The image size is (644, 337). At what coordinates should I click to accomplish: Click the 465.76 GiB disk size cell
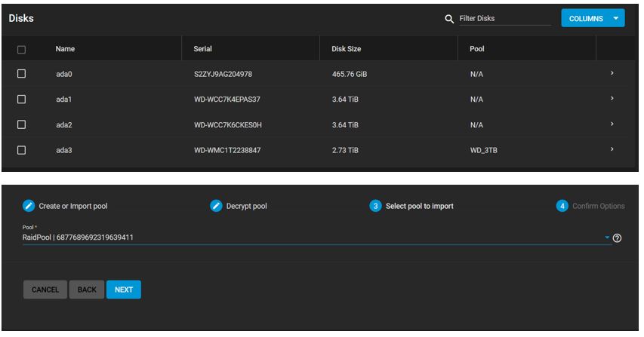tap(350, 74)
